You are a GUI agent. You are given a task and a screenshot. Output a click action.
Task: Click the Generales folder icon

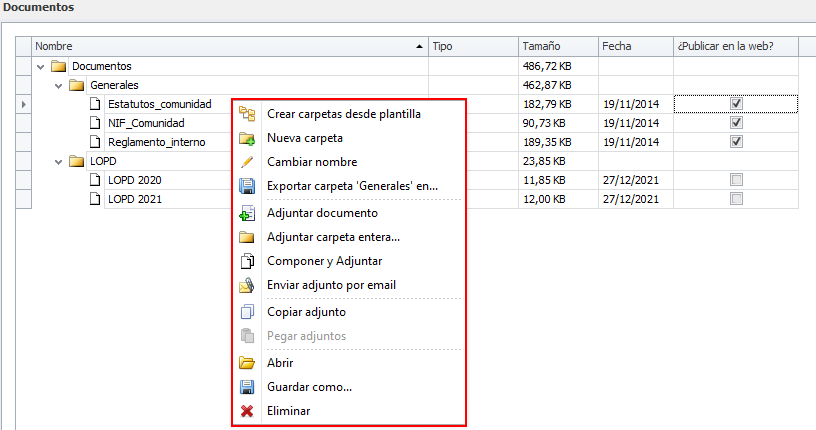pos(76,85)
